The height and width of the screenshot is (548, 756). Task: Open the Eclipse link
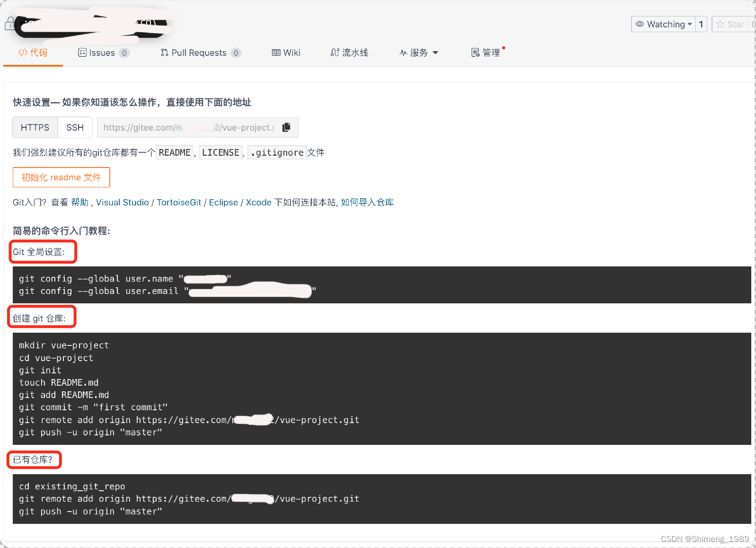pos(223,202)
